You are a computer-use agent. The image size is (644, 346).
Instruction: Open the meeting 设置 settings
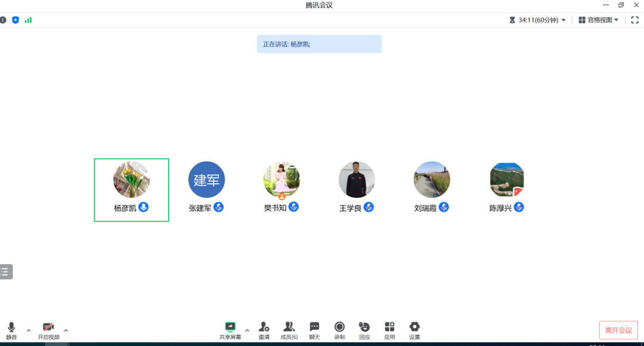pyautogui.click(x=414, y=329)
